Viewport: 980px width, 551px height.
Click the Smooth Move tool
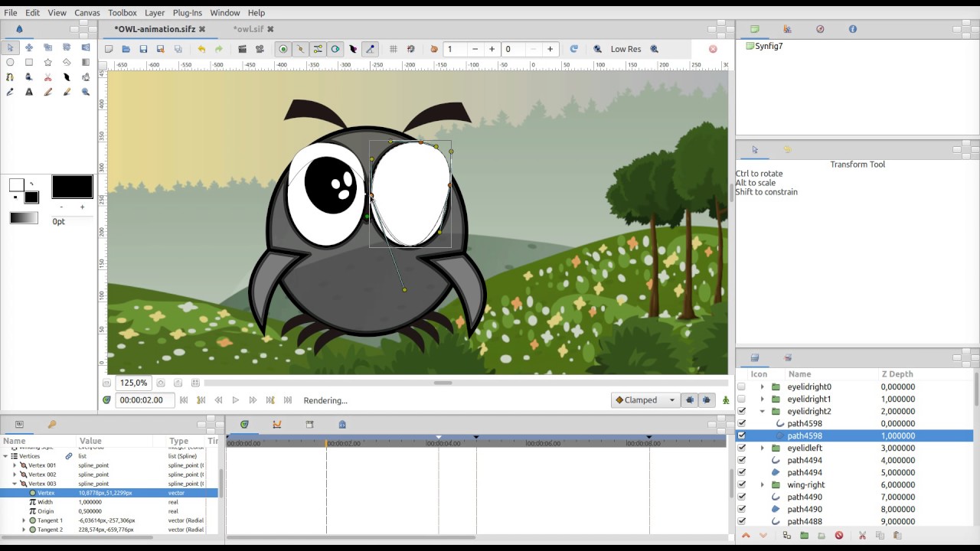[x=29, y=47]
